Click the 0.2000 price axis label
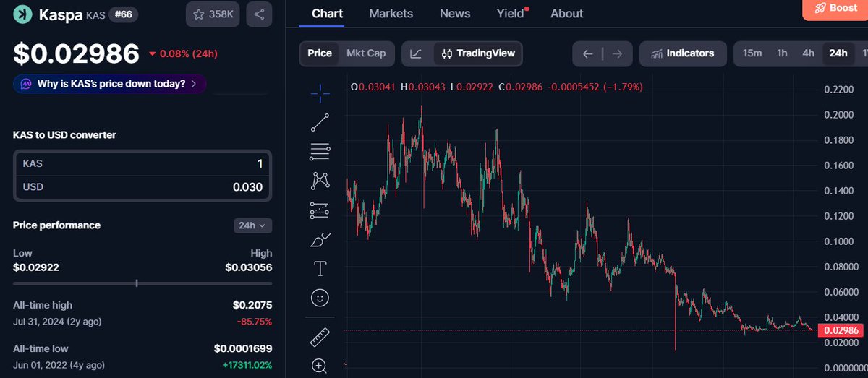868x378 pixels. [839, 116]
